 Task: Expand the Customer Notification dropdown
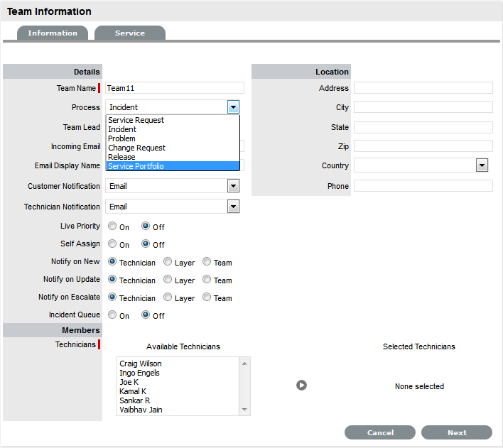233,186
